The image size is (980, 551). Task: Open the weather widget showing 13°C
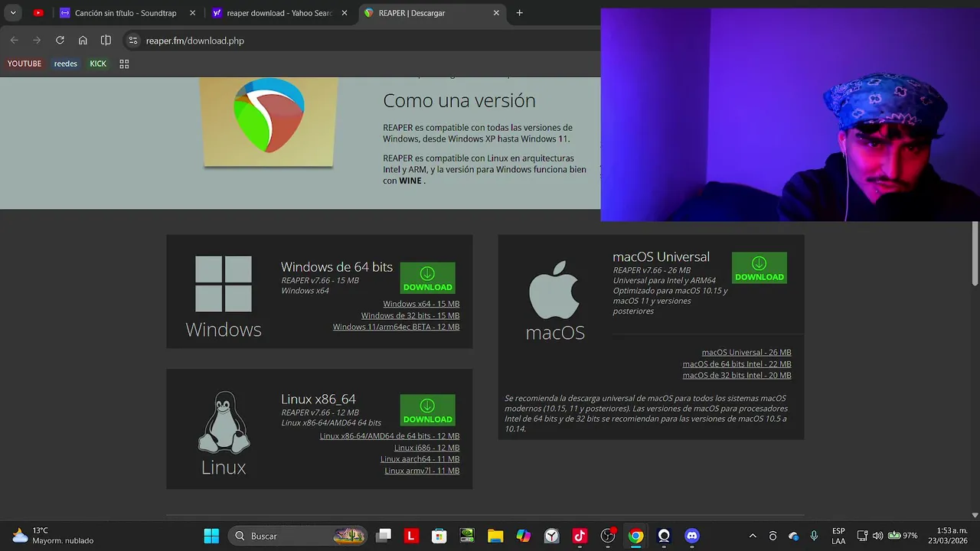(52, 536)
